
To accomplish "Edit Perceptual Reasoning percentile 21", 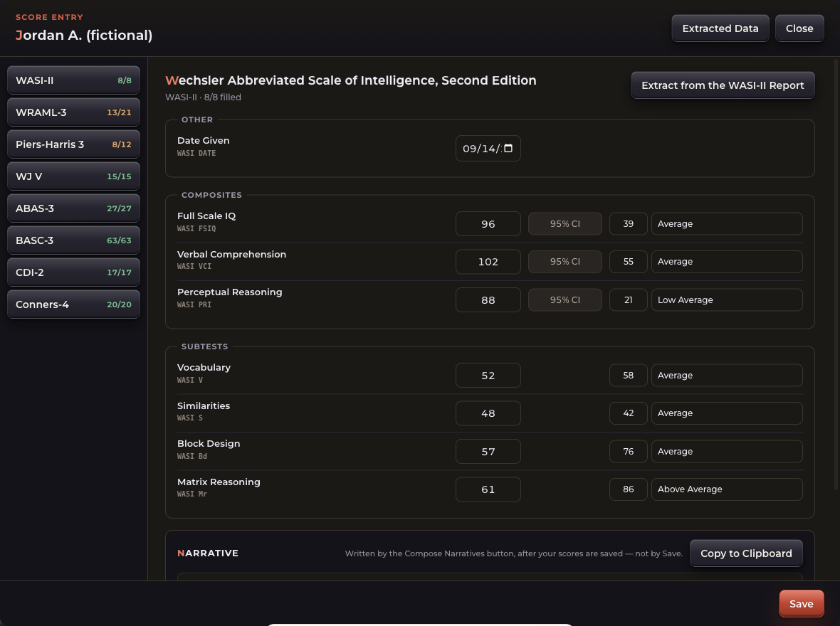I will 628,300.
